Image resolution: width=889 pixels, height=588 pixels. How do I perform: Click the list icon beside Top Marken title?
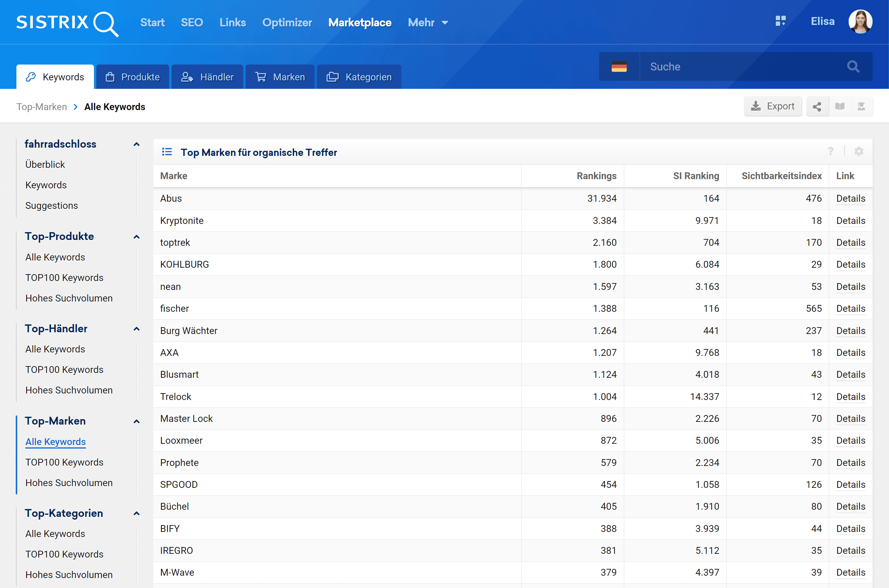click(x=167, y=152)
